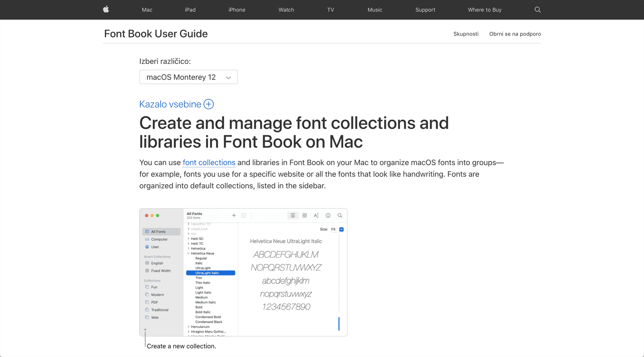
Task: Expand table of contents with plus icon
Action: [x=209, y=104]
